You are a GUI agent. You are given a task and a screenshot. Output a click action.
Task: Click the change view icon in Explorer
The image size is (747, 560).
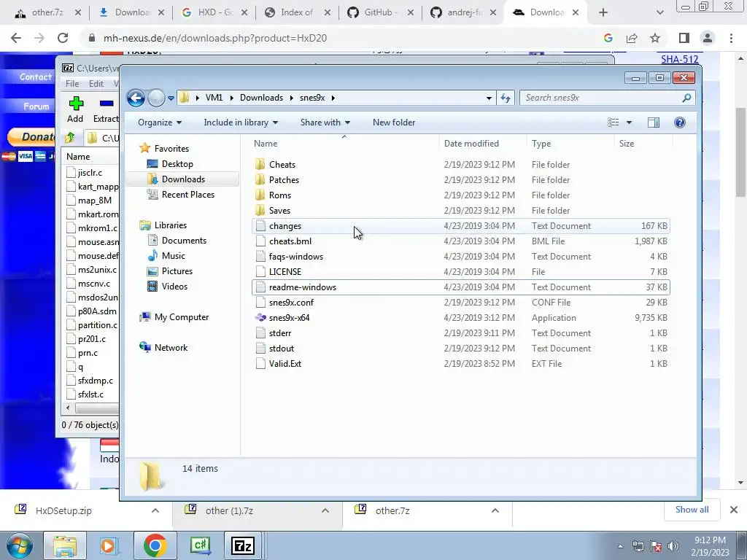click(613, 122)
